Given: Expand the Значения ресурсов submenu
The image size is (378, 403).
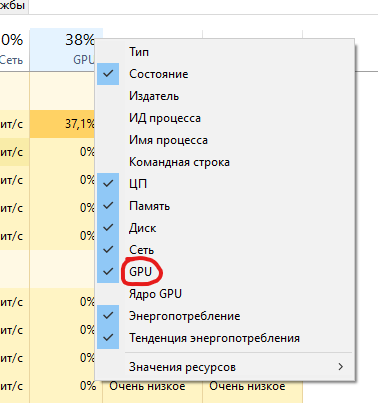Looking at the screenshot, I should tap(225, 367).
